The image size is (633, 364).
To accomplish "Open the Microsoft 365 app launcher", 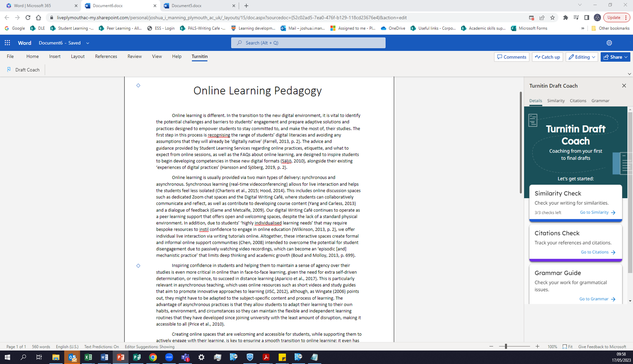I will point(7,42).
